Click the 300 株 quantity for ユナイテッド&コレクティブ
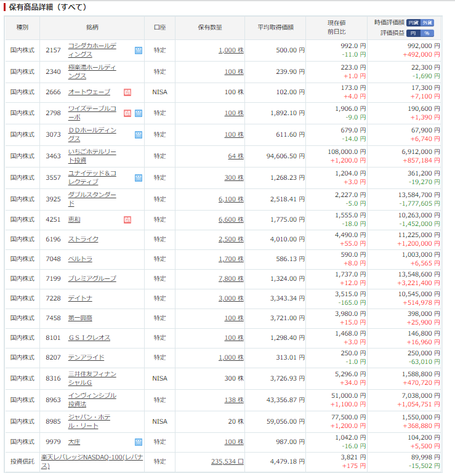This screenshot has height=476, width=455. 234,177
